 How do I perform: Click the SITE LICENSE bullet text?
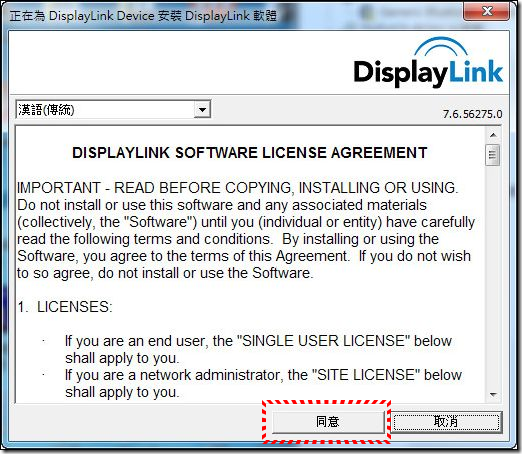[x=263, y=383]
